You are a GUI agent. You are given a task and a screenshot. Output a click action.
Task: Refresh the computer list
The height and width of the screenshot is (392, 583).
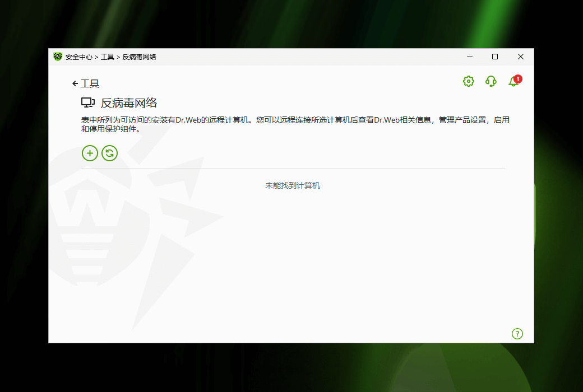click(110, 153)
